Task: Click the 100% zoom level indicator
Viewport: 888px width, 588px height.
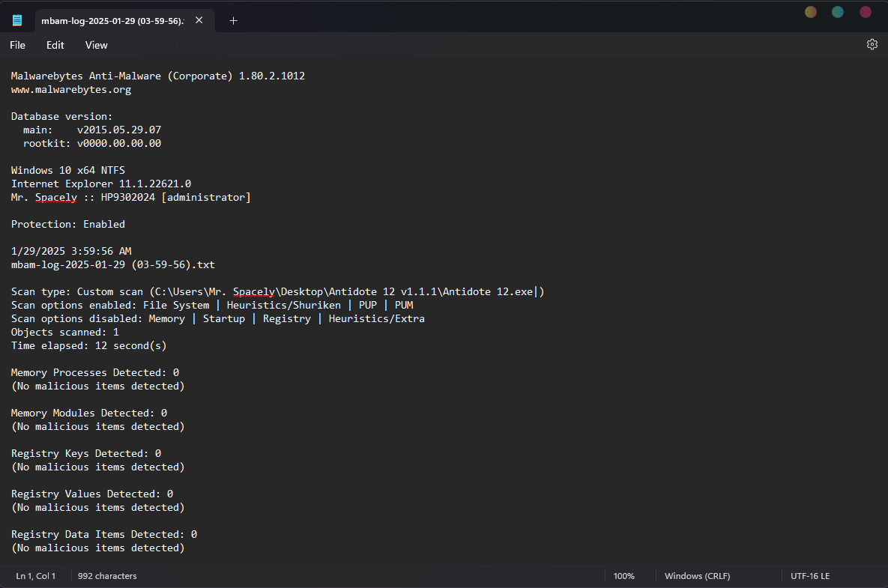Action: pos(623,576)
